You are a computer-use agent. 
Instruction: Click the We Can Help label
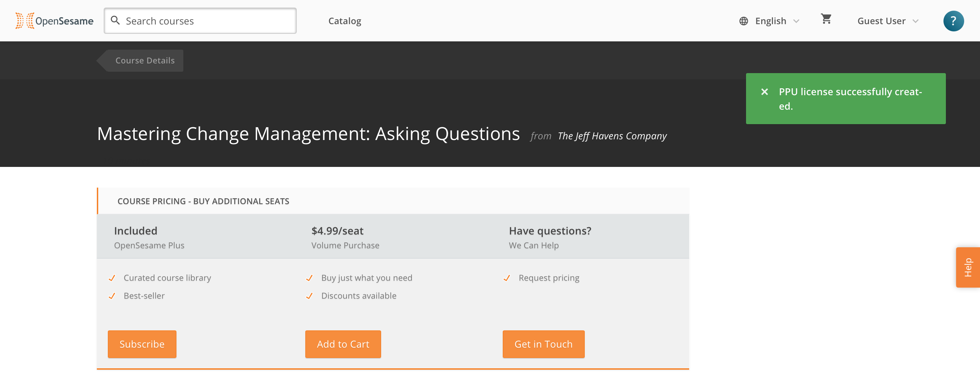[534, 246]
